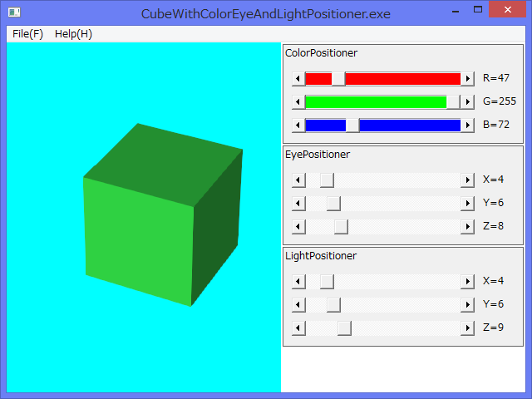Screen dimensions: 532x399
Task: Open the File(F) menu
Action: [x=27, y=34]
